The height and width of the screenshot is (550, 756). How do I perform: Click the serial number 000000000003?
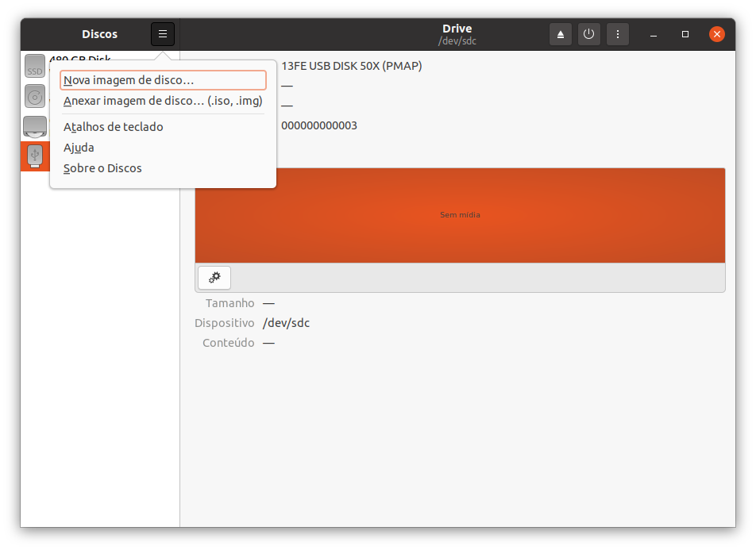319,126
